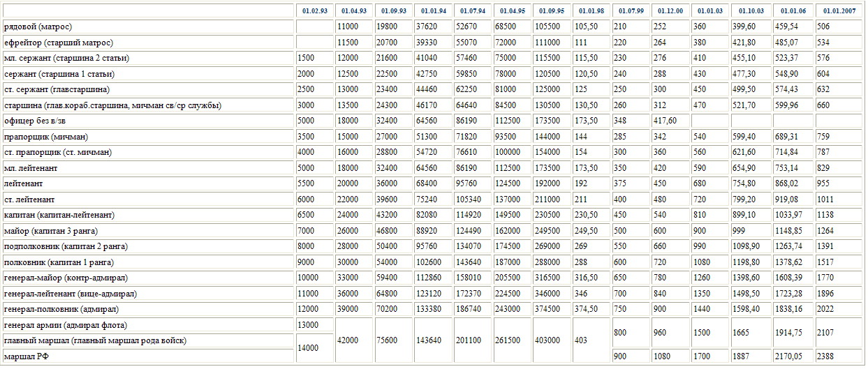Screen dimensions: 868x369
Task: Select 'генерал-полковник (адмирал)' row label
Action: [x=61, y=309]
